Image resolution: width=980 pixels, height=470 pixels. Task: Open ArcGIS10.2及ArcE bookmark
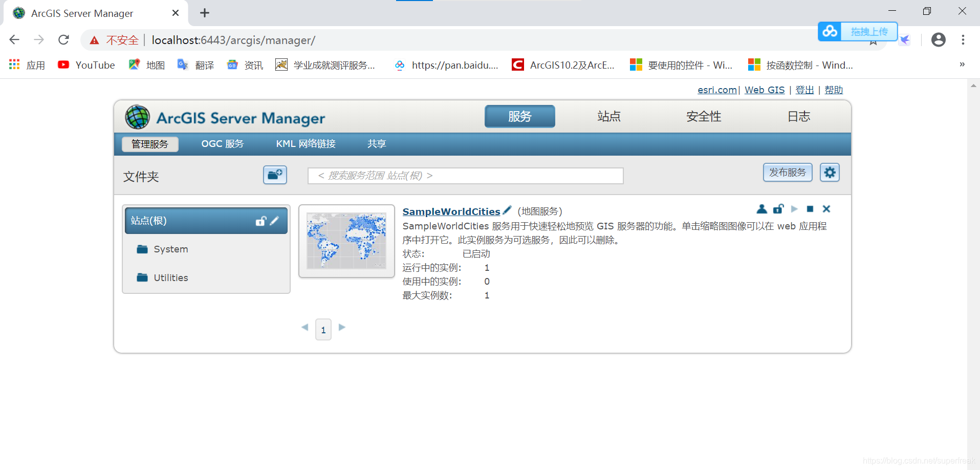563,65
